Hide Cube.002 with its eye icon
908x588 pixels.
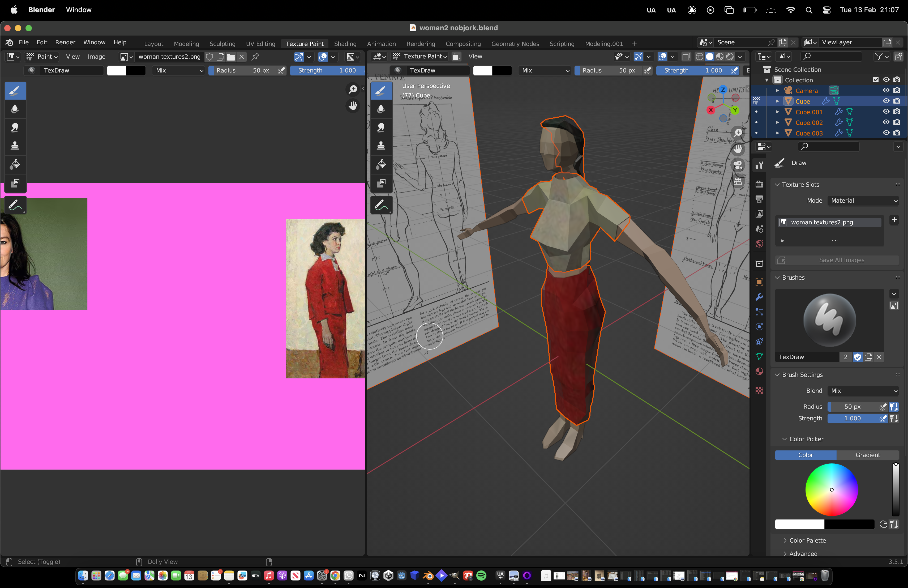(886, 122)
